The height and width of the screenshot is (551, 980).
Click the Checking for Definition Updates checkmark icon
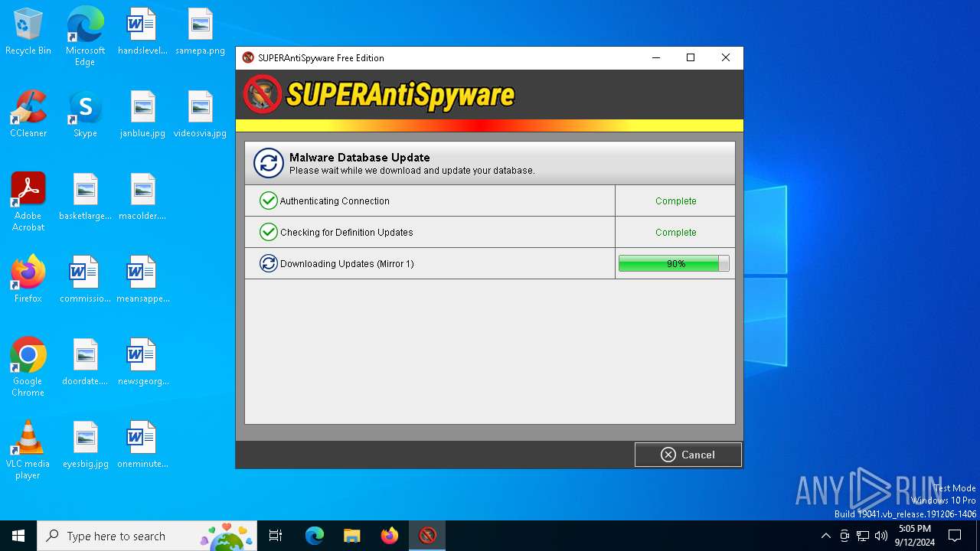coord(268,232)
